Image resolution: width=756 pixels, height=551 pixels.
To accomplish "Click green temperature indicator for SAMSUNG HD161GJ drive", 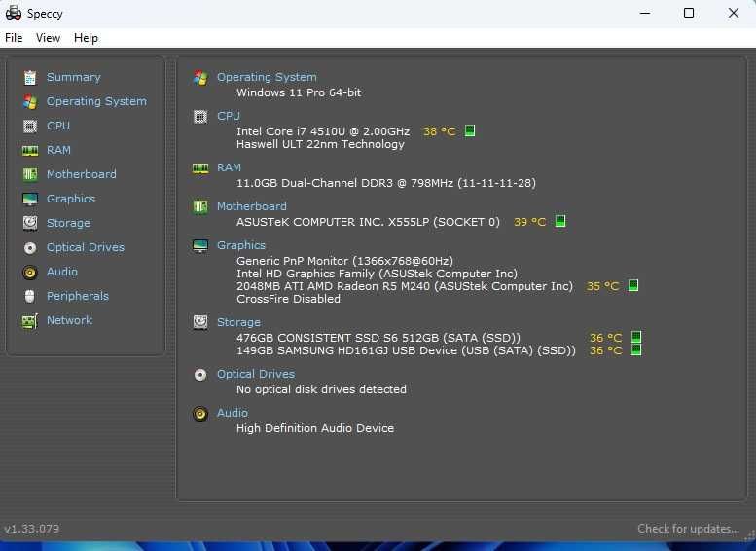I will [636, 349].
